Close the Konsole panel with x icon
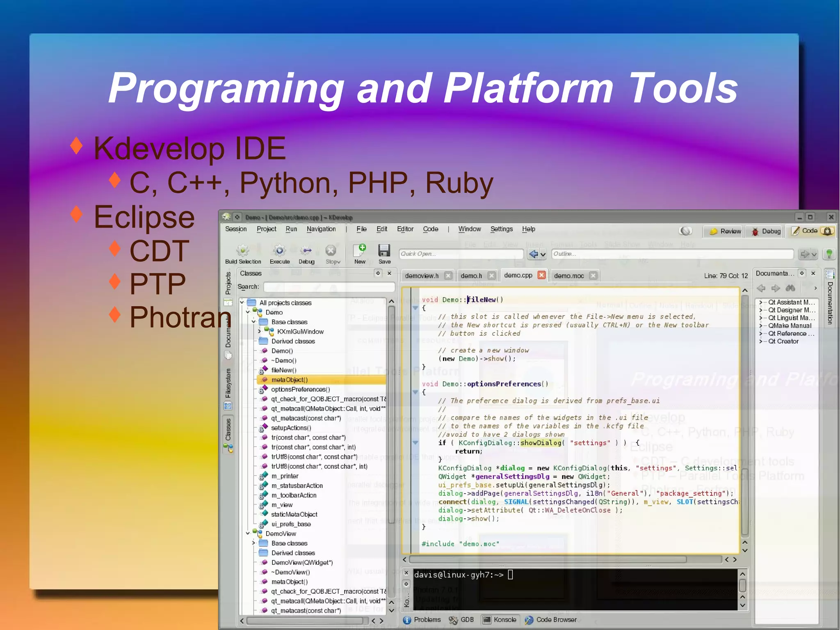Image resolution: width=840 pixels, height=630 pixels. coord(406,573)
